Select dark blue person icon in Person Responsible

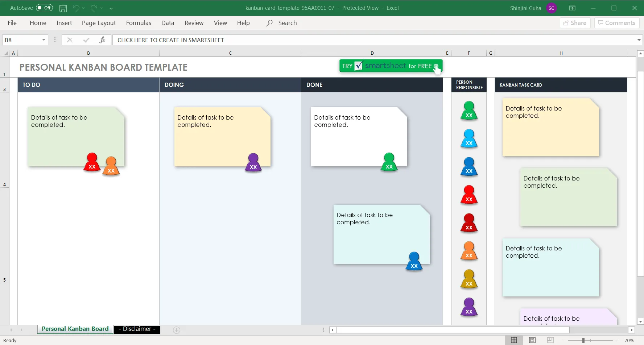469,167
